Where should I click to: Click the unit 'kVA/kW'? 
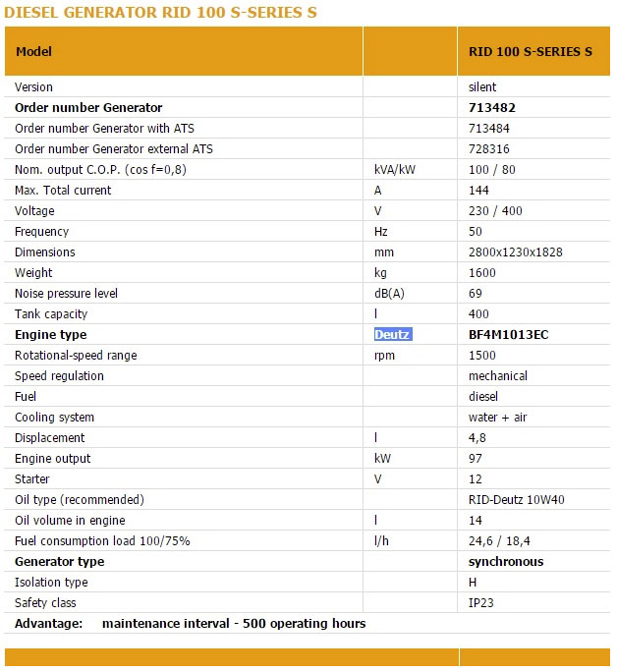click(395, 170)
